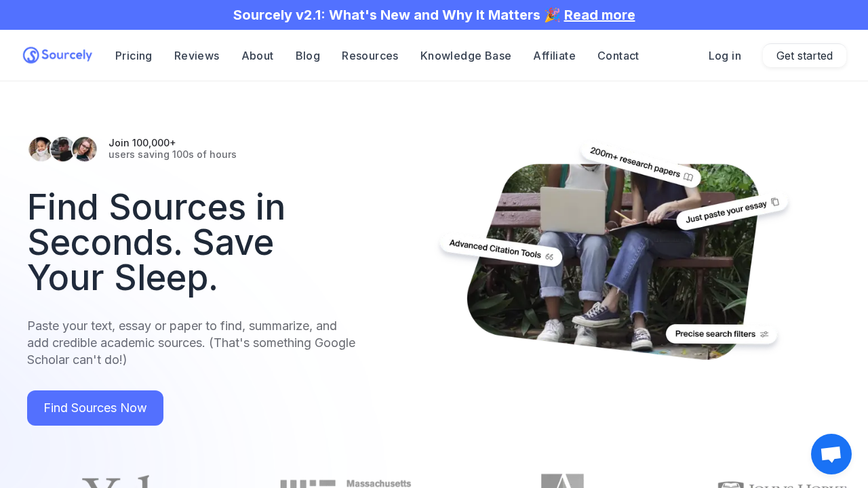
Task: Open the Contact page
Action: (x=618, y=56)
